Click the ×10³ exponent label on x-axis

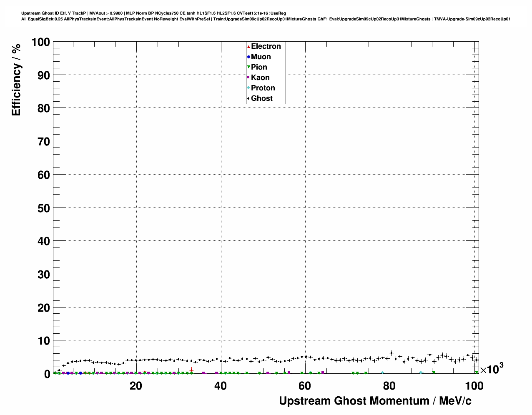[491, 369]
